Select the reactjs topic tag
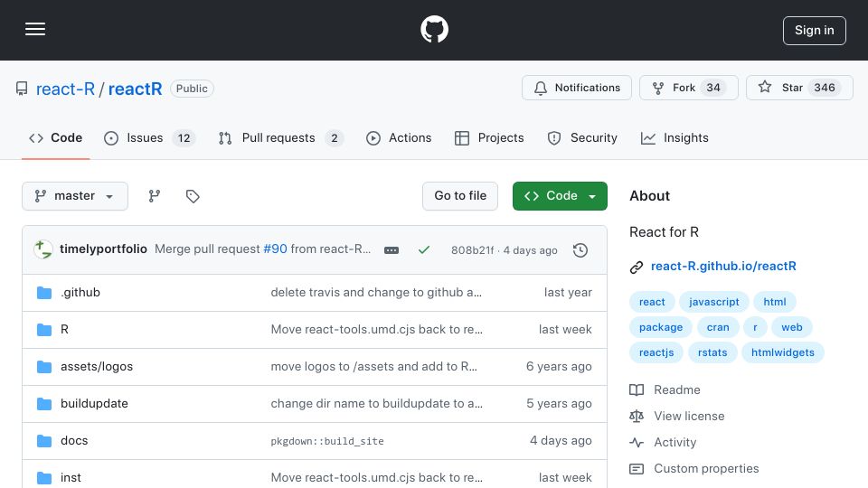 (656, 353)
